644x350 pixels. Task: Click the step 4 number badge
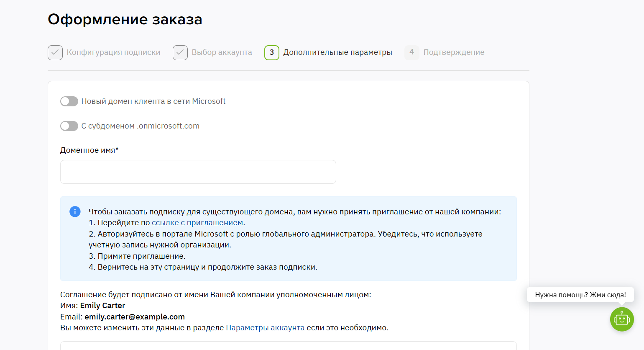pos(412,53)
